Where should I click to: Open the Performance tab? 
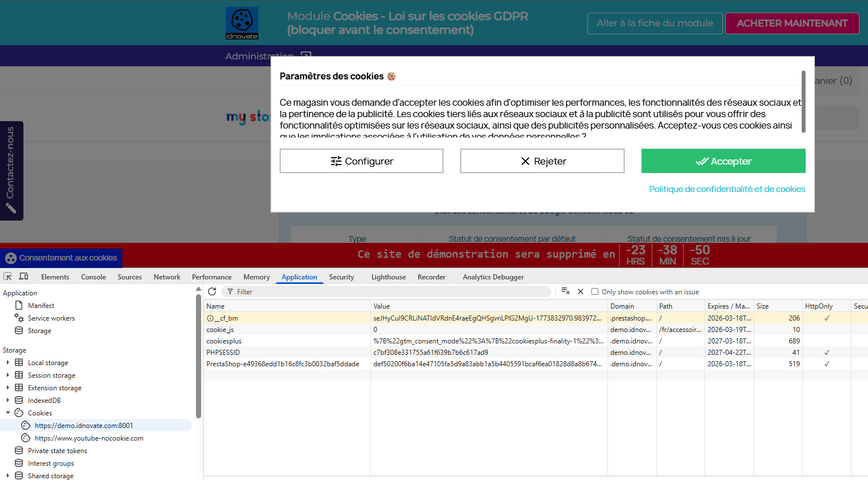click(x=211, y=277)
